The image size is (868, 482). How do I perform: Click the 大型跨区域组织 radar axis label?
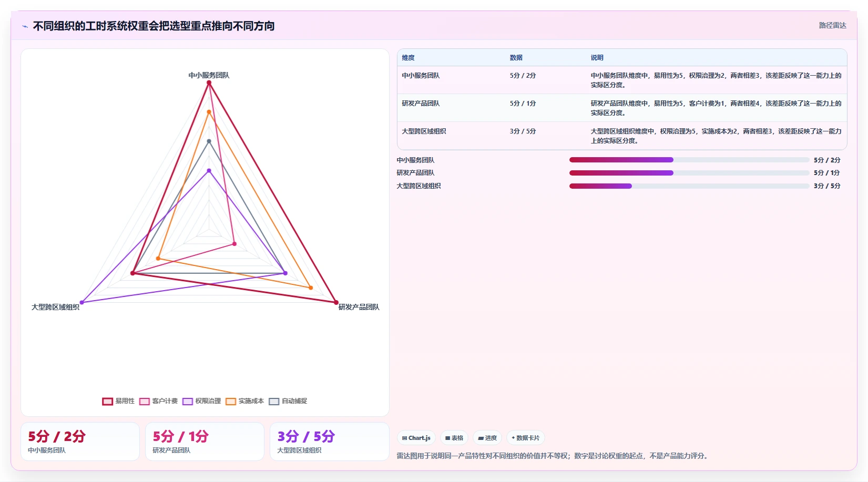pyautogui.click(x=55, y=307)
